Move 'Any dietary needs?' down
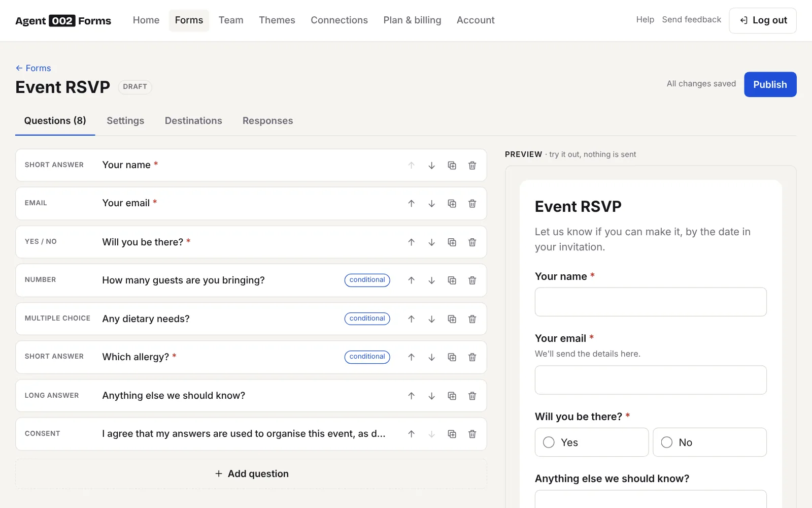This screenshot has height=508, width=812. pos(431,319)
